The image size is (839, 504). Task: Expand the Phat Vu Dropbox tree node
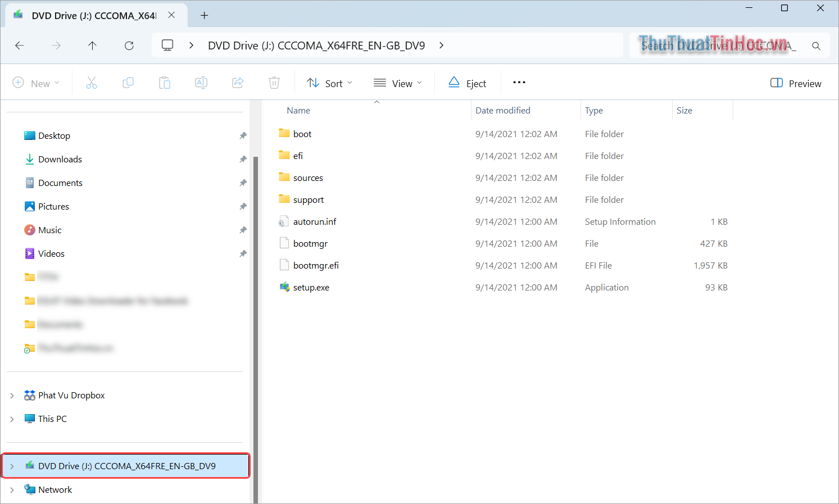(12, 396)
